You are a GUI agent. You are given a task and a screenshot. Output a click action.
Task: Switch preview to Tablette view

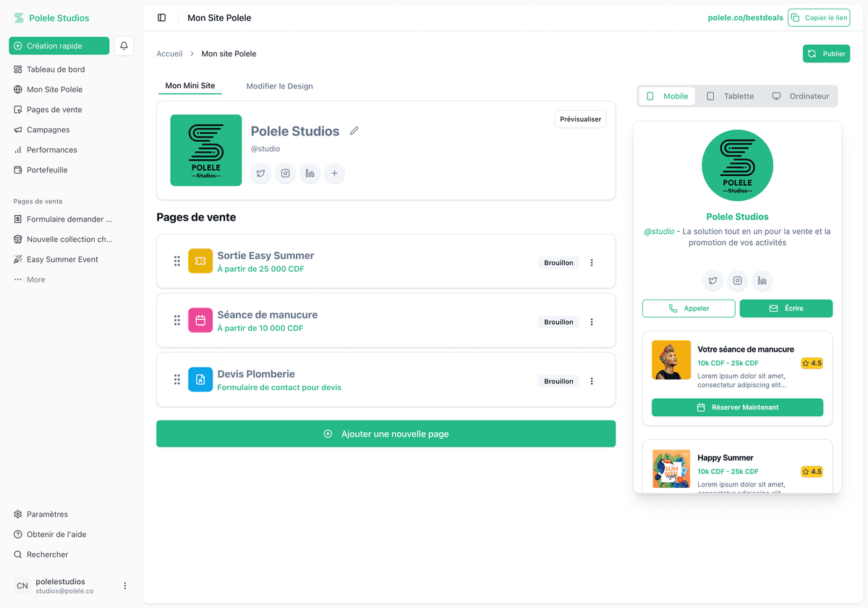click(x=730, y=96)
